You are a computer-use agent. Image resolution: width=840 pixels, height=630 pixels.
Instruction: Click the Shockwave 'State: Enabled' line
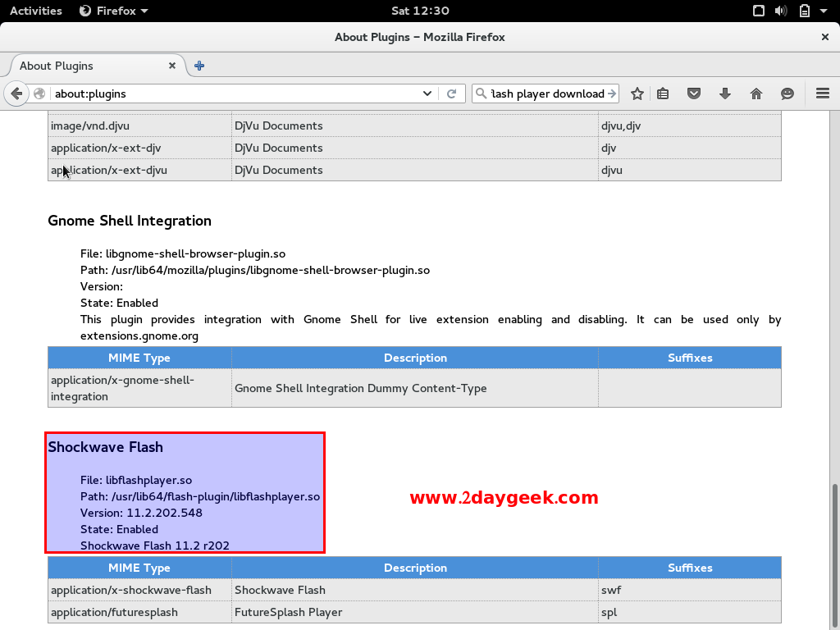(x=120, y=529)
